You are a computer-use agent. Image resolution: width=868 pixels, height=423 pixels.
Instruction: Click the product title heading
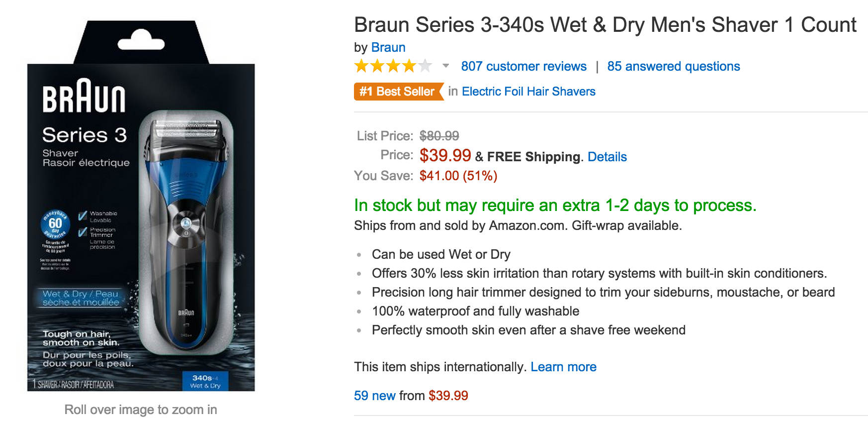(605, 24)
